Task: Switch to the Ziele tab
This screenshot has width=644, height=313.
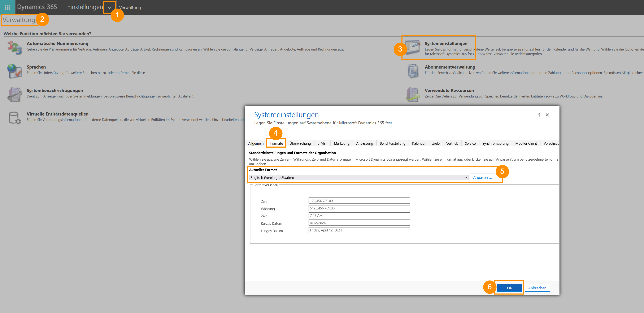Action: pyautogui.click(x=436, y=143)
